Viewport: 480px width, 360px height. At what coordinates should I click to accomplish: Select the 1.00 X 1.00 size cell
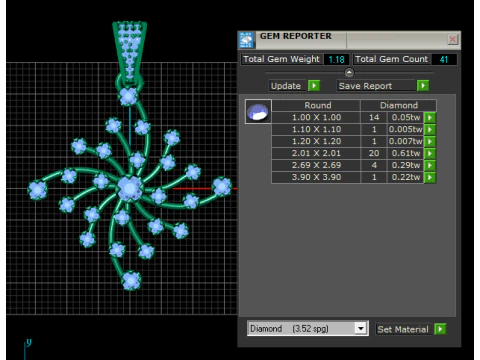tap(316, 117)
